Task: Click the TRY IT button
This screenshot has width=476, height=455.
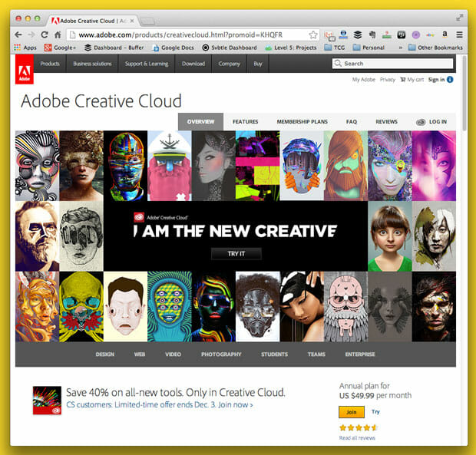Action: coord(236,253)
